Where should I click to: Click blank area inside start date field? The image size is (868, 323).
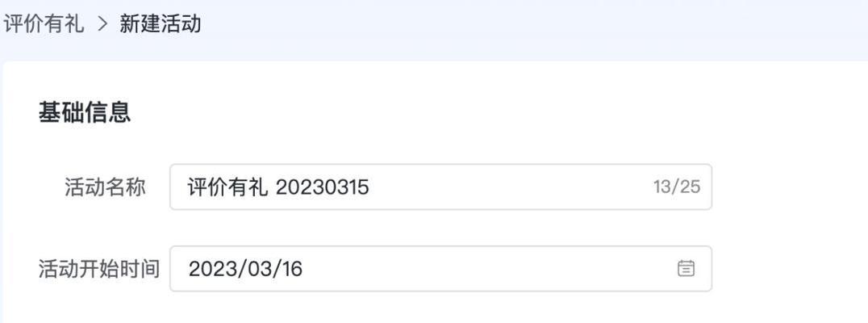(x=487, y=269)
